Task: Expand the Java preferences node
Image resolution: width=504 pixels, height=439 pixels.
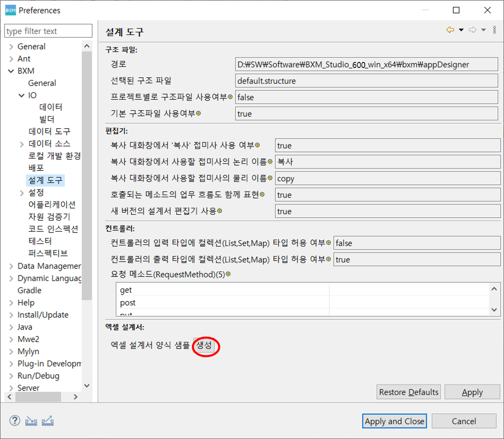Action: pos(11,327)
